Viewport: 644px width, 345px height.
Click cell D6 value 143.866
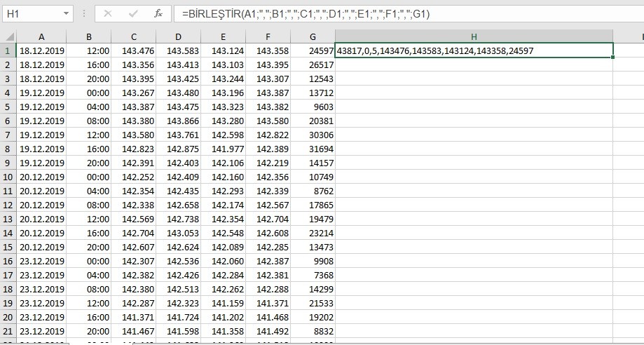click(178, 121)
